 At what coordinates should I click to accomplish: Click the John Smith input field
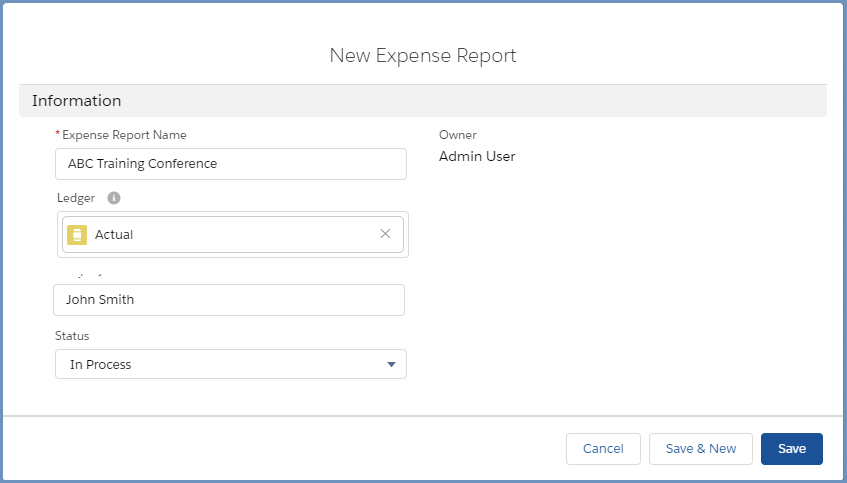coord(229,300)
